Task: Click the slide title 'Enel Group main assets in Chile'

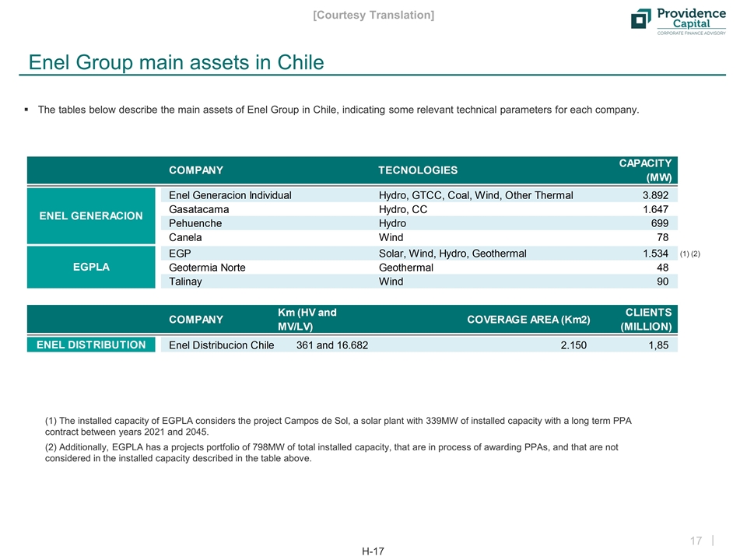Action: click(176, 62)
